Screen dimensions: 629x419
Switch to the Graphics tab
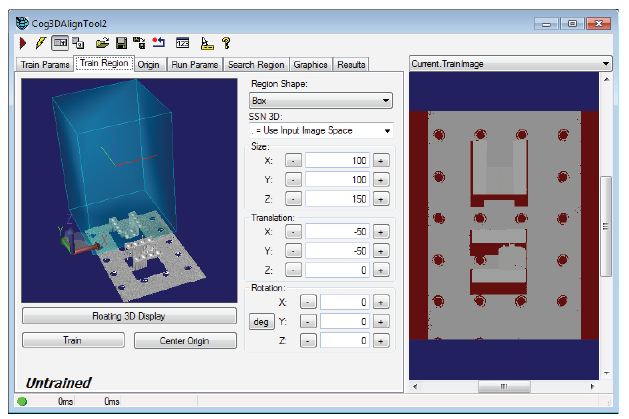pyautogui.click(x=310, y=65)
